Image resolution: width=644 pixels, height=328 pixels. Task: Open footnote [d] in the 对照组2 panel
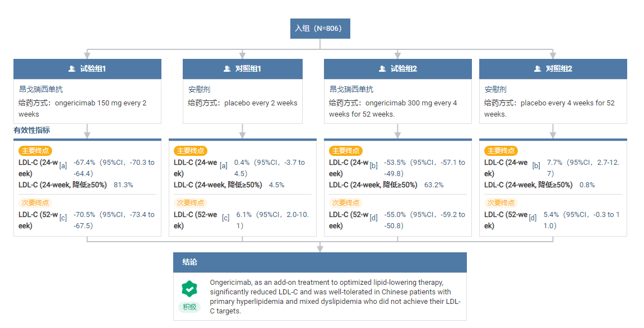(533, 218)
